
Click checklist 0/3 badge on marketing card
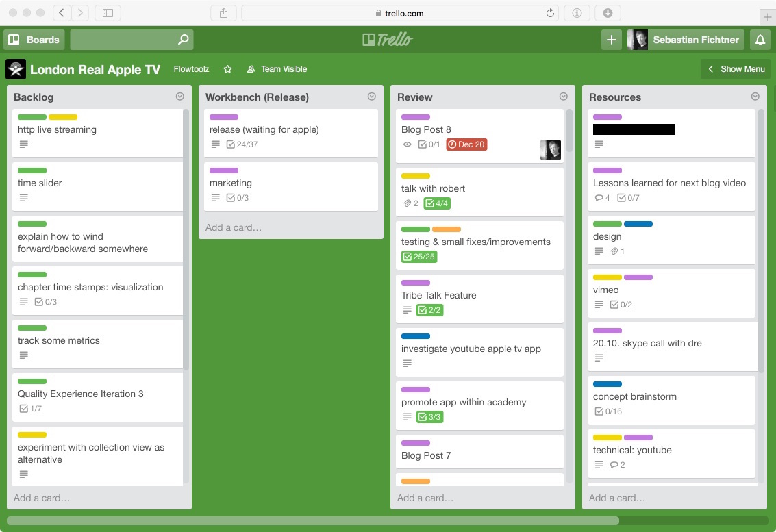(238, 198)
